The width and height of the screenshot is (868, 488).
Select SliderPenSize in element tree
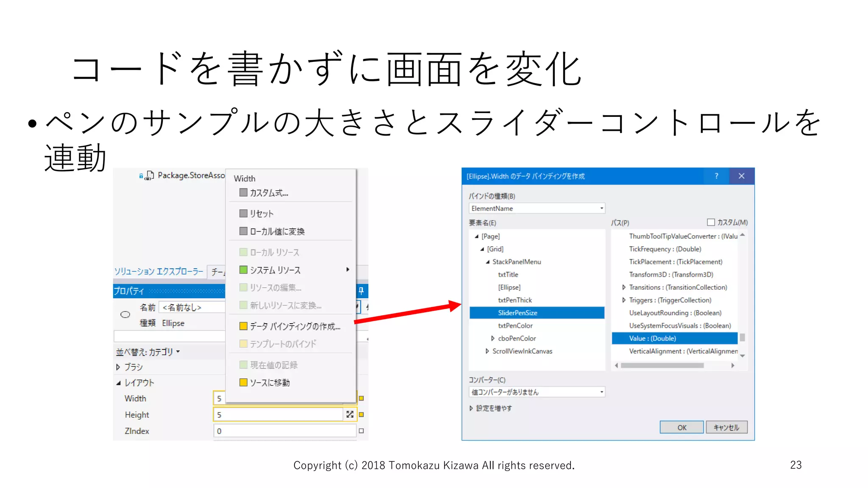(537, 313)
